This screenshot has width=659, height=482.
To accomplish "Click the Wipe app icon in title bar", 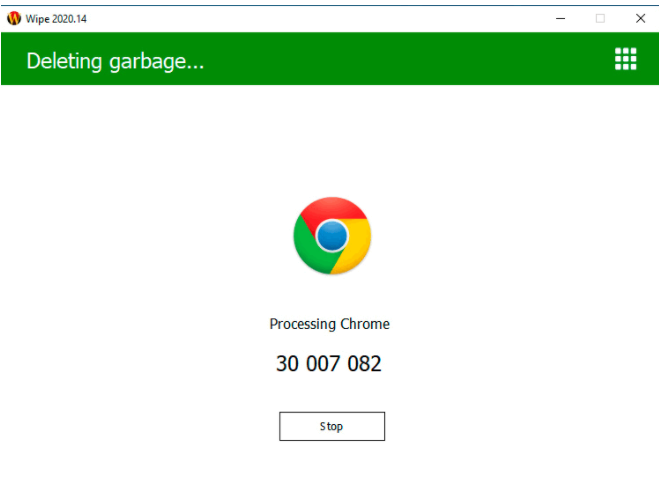I will [14, 18].
